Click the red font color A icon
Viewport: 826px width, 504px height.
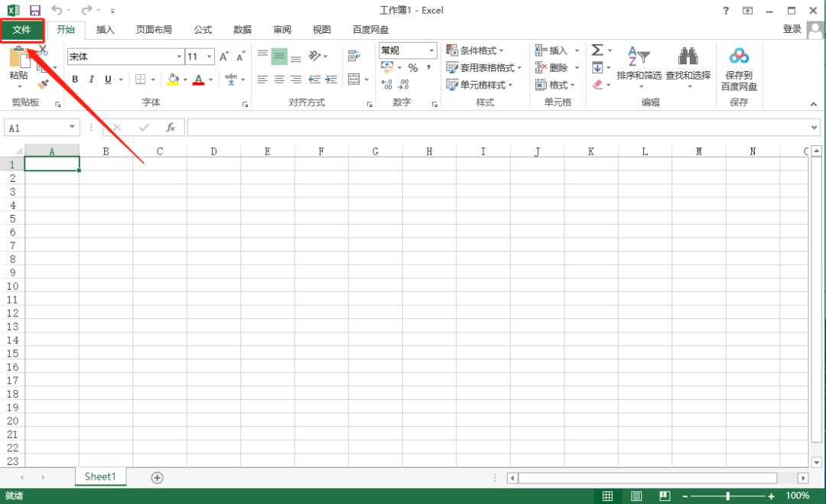tap(198, 80)
